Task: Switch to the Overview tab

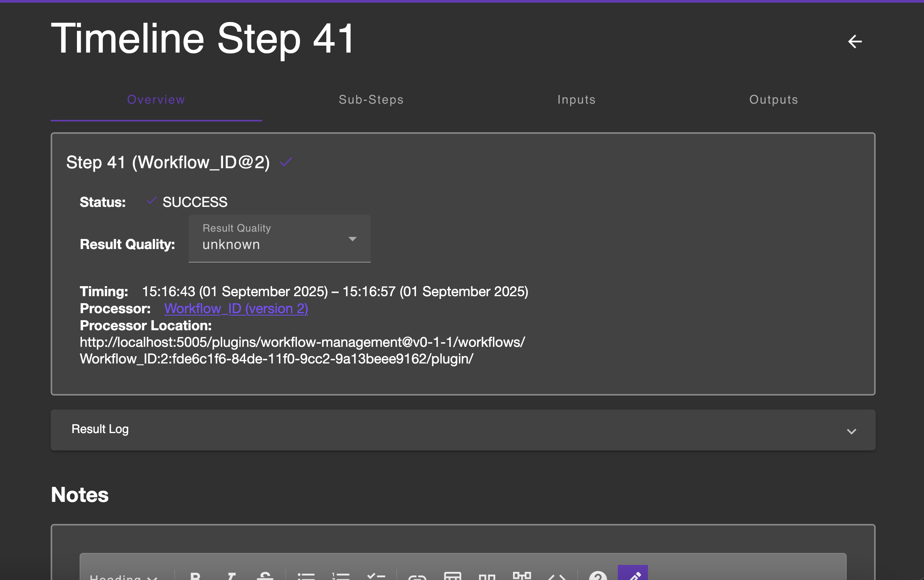Action: (156, 100)
